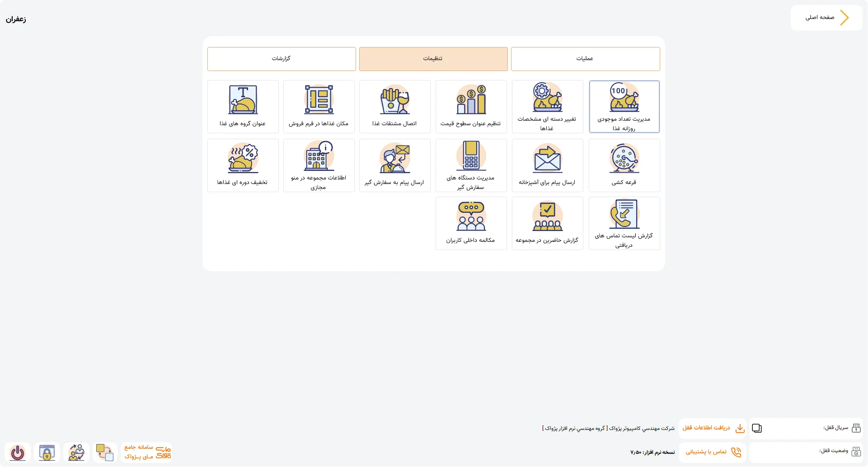Switch to the تنظیمات tab
This screenshot has width=868, height=467.
[433, 59]
